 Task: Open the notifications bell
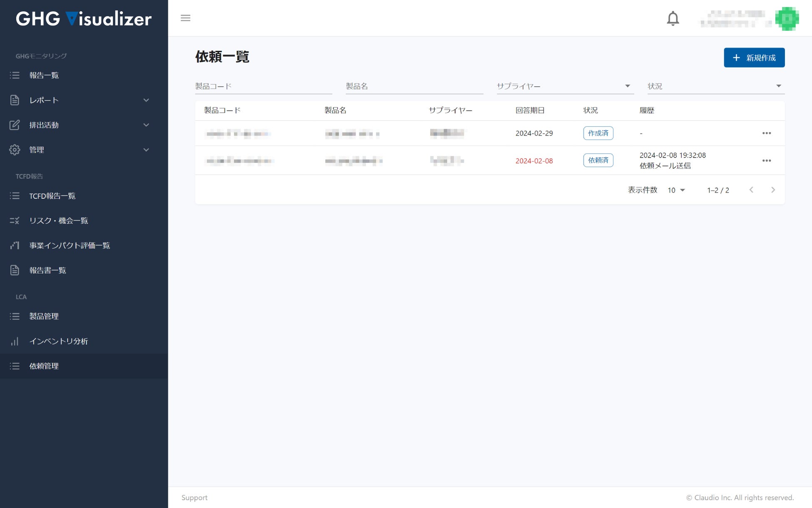pyautogui.click(x=673, y=18)
